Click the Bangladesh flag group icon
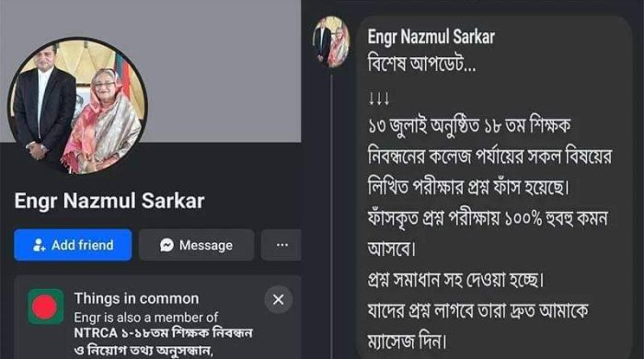The height and width of the screenshot is (359, 644). click(46, 307)
